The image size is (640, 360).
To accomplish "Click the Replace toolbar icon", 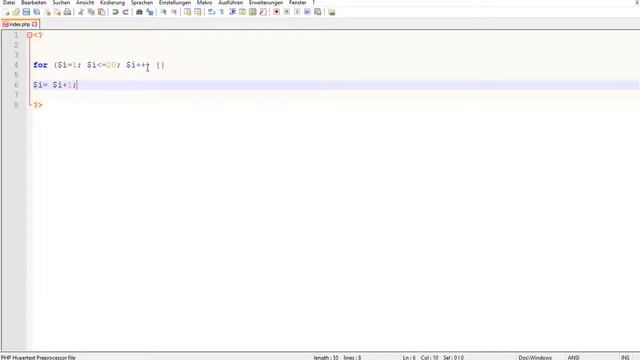I will 150,12.
